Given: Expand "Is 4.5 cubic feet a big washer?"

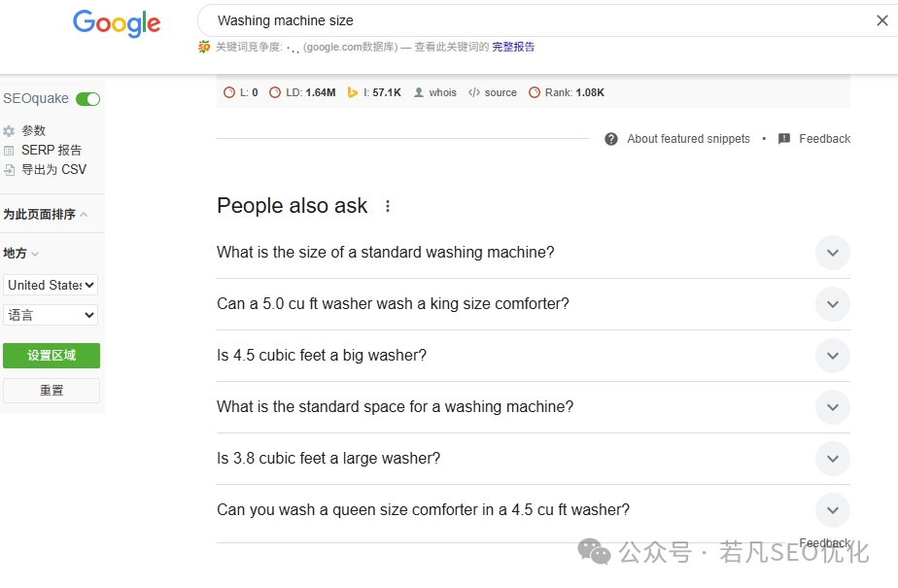Looking at the screenshot, I should pyautogui.click(x=832, y=356).
